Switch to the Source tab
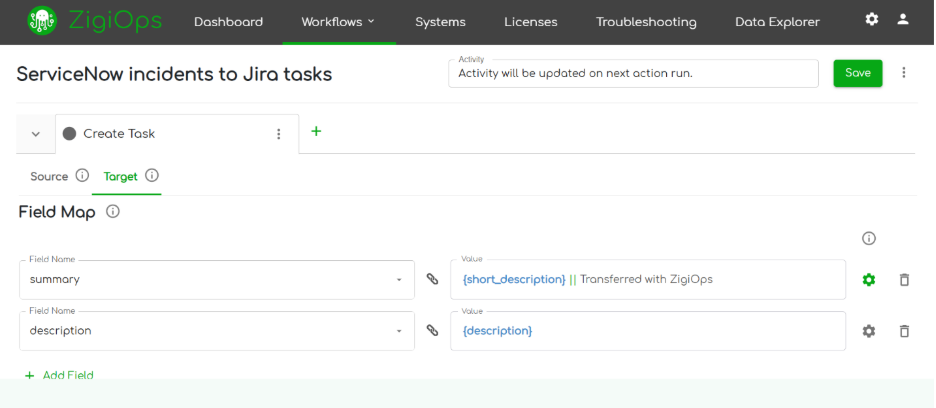Image resolution: width=936 pixels, height=408 pixels. [49, 176]
